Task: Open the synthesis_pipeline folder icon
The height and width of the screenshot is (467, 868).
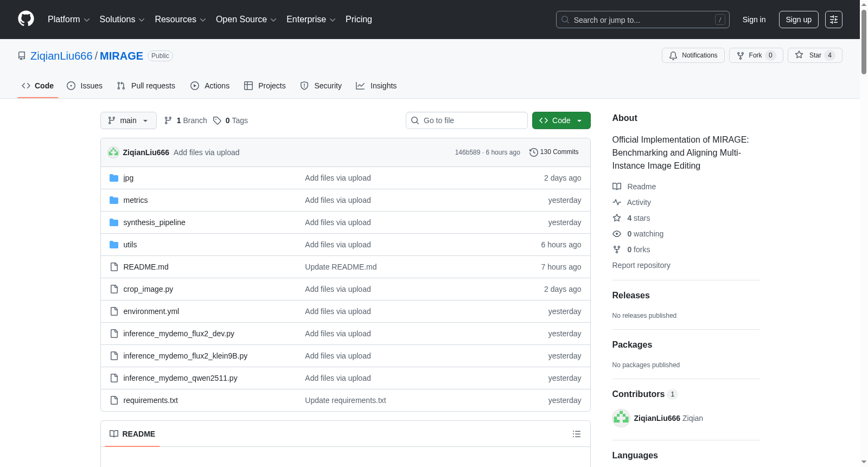Action: point(114,222)
